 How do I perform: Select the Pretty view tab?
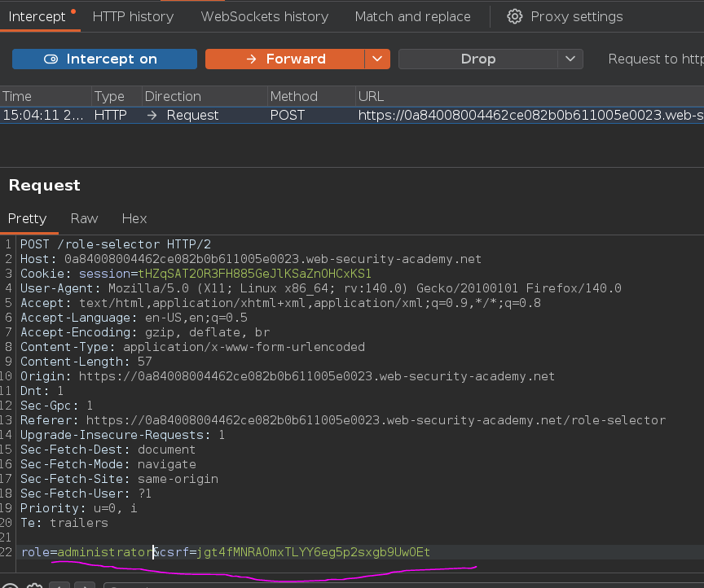28,218
